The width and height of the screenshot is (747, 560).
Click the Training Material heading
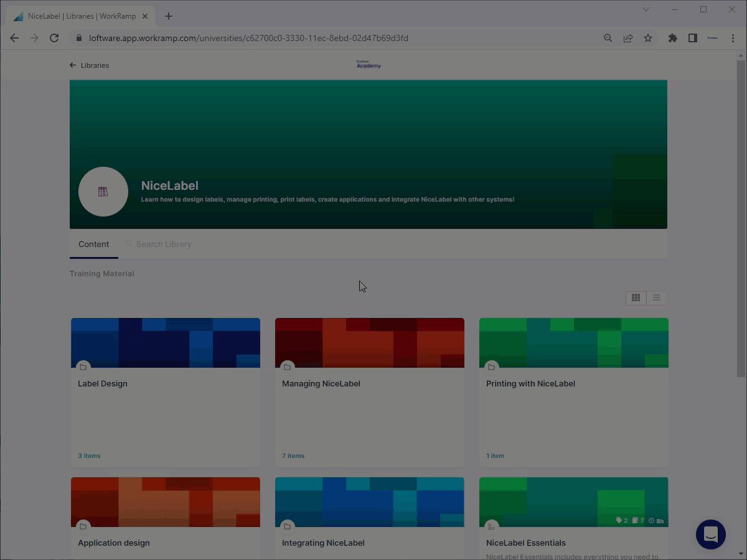pyautogui.click(x=102, y=274)
